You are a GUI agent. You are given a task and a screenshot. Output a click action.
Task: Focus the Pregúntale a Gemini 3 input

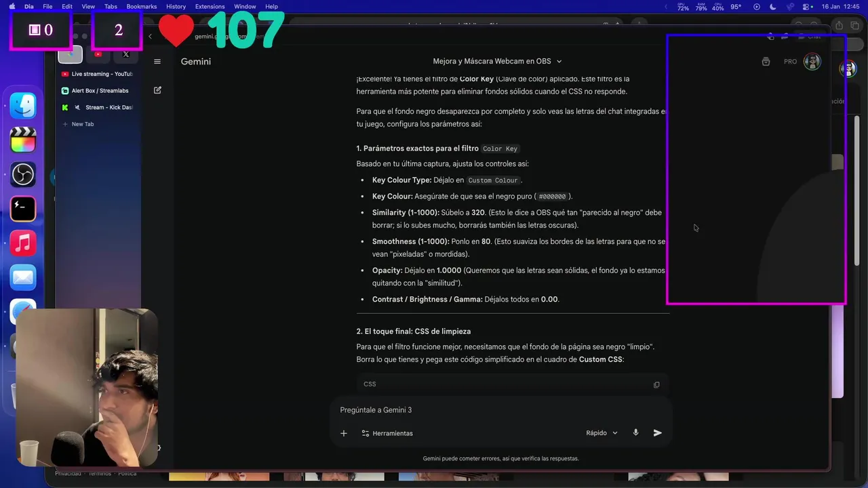500,410
